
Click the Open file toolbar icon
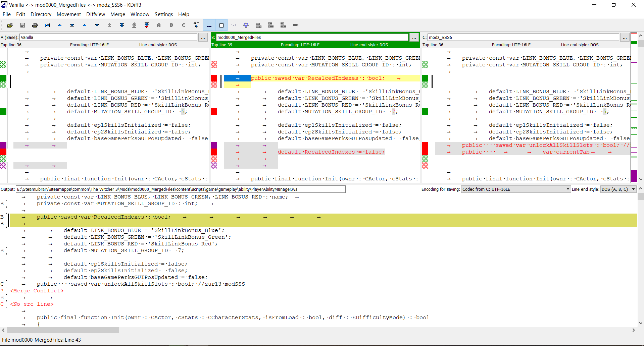click(x=10, y=25)
